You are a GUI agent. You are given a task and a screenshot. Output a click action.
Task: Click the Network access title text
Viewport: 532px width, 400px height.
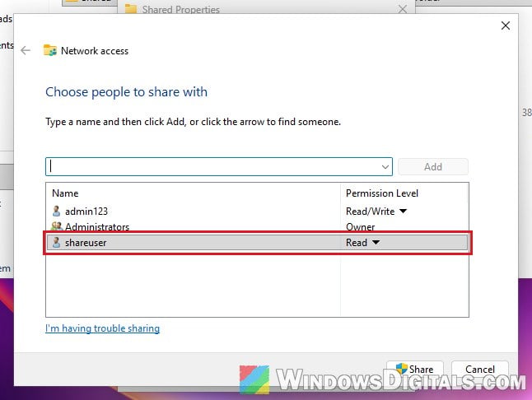click(x=95, y=51)
